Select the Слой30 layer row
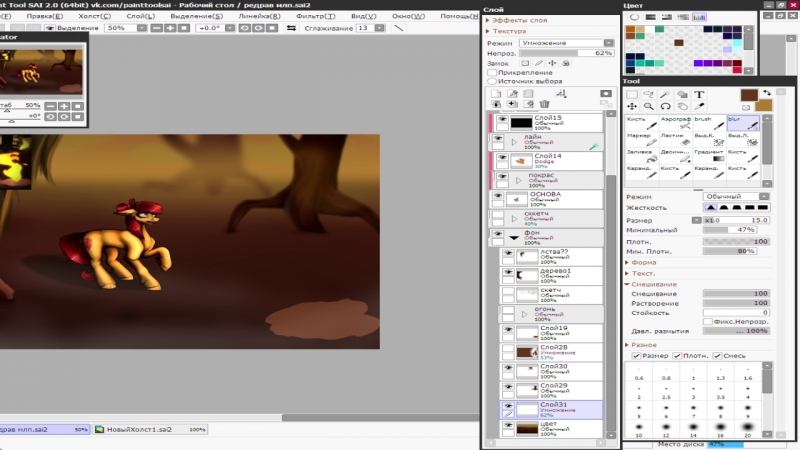Viewport: 800px width, 450px height. click(x=551, y=371)
